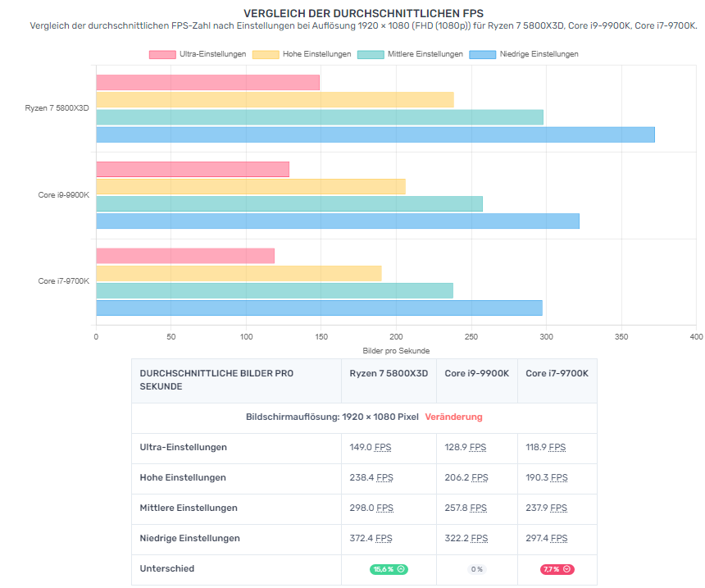Click the Core i9-9900K Mittlere bar
Viewport: 705px width, 588px height.
289,204
